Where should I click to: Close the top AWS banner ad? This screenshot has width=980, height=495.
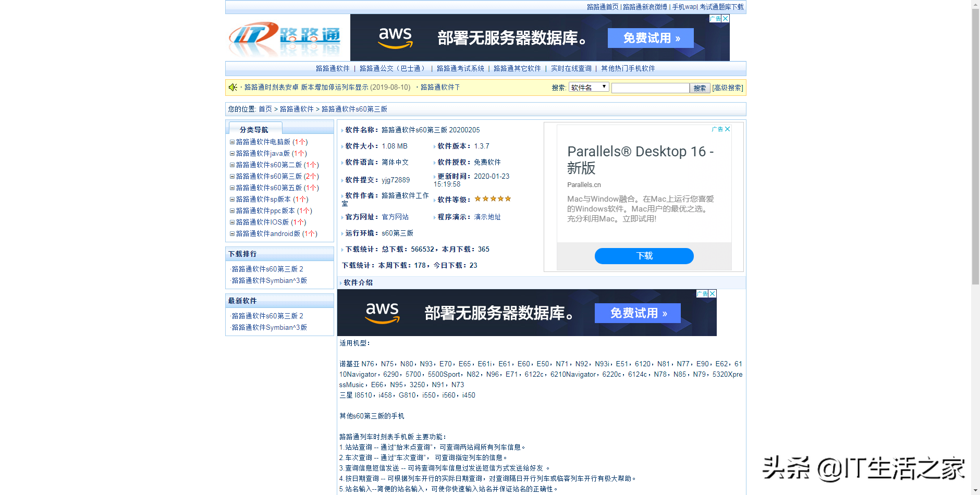(x=725, y=19)
